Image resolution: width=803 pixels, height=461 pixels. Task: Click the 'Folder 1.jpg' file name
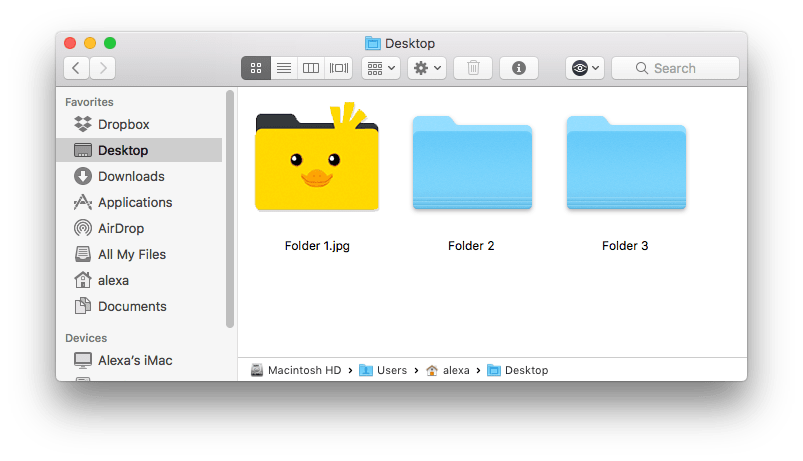pyautogui.click(x=317, y=246)
